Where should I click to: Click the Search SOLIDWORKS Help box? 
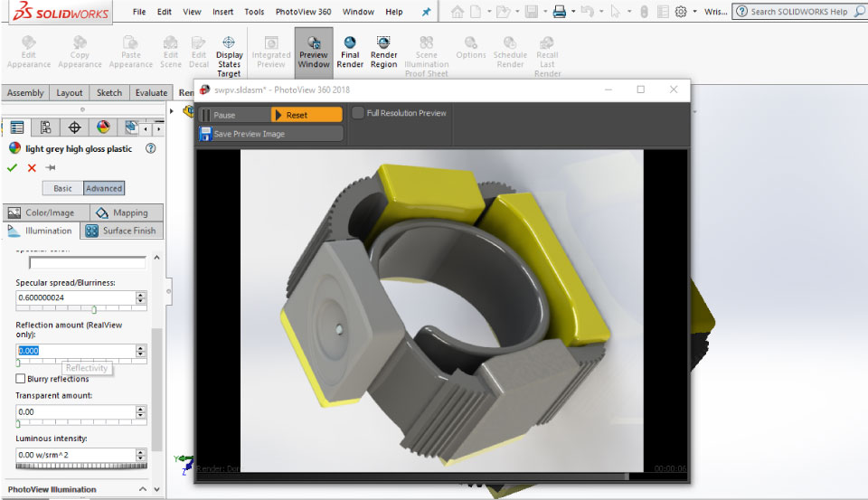tap(799, 11)
